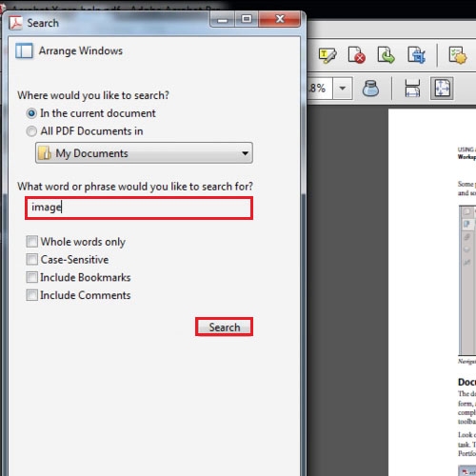Maximize the Search window

pyautogui.click(x=247, y=19)
